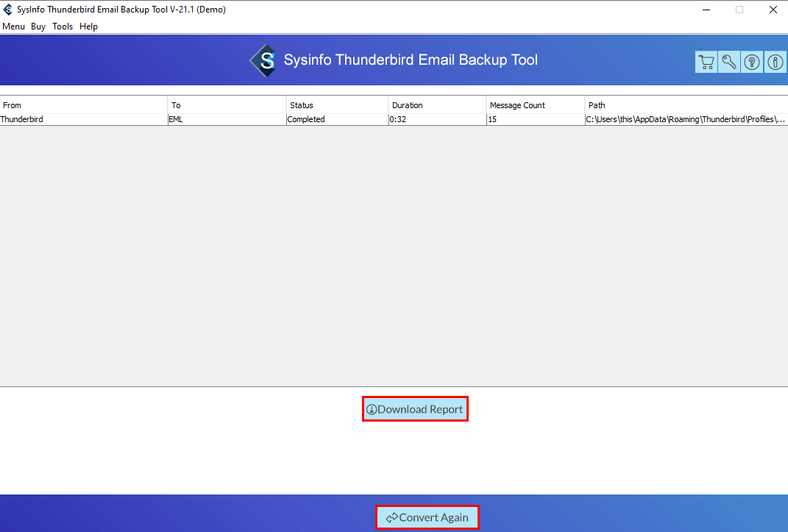Viewport: 788px width, 532px height.
Task: Open the activation key icon
Action: pyautogui.click(x=729, y=63)
